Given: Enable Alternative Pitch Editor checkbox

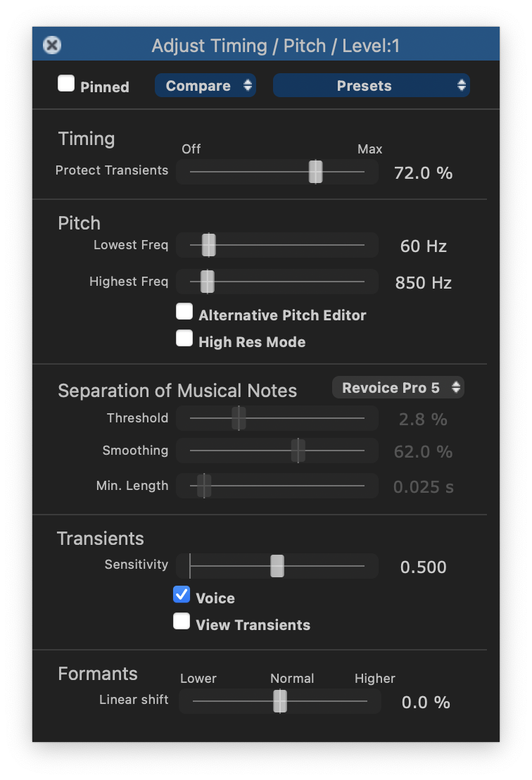Looking at the screenshot, I should pos(184,312).
